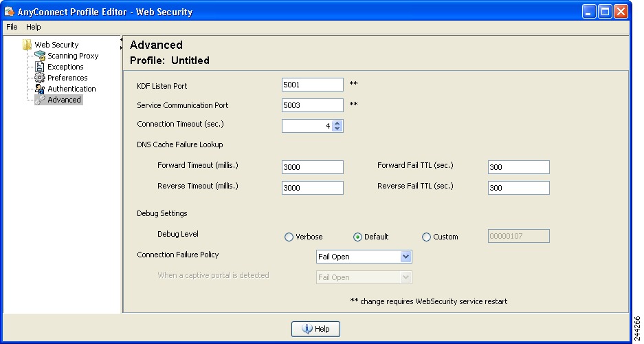Viewport: 644px width, 344px height.
Task: Decrease the Connection Timeout with the down arrow
Action: (337, 128)
